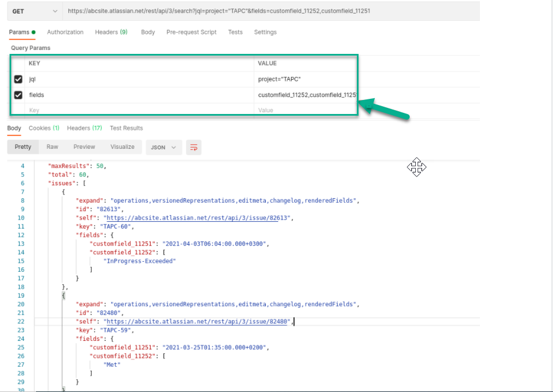The height and width of the screenshot is (392, 553).
Task: Show the response Cookies (1) tab
Action: (44, 128)
